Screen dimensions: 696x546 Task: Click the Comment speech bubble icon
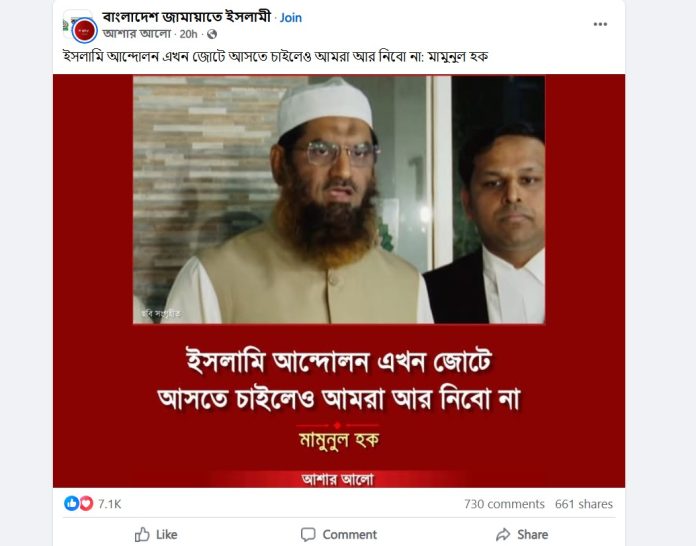pos(308,534)
